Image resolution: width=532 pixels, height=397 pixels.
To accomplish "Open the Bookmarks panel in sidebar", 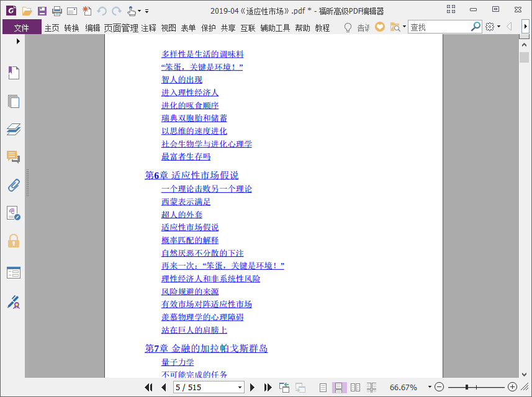I will tap(14, 73).
